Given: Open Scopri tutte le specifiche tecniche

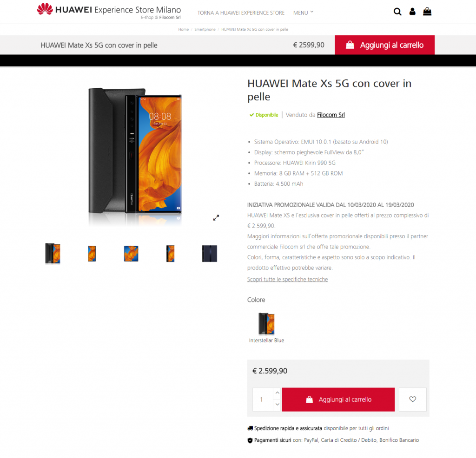Looking at the screenshot, I should (287, 279).
